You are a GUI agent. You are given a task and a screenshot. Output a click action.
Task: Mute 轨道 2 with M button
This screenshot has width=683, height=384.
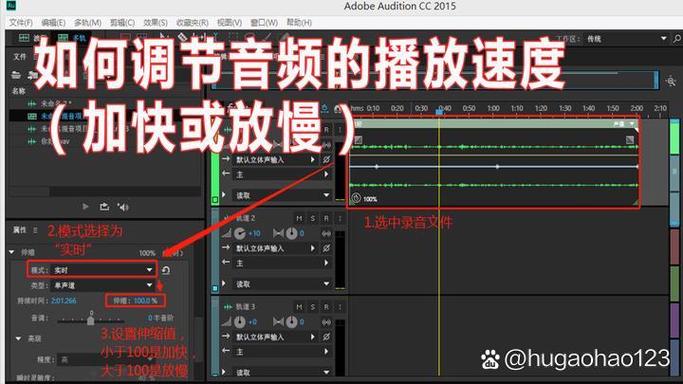coord(299,218)
